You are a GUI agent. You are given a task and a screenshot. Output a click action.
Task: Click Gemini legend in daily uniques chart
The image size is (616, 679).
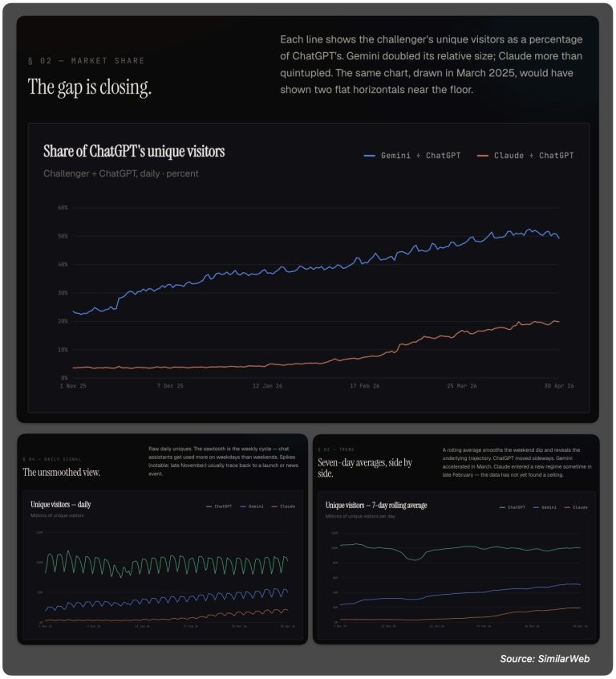pos(252,506)
